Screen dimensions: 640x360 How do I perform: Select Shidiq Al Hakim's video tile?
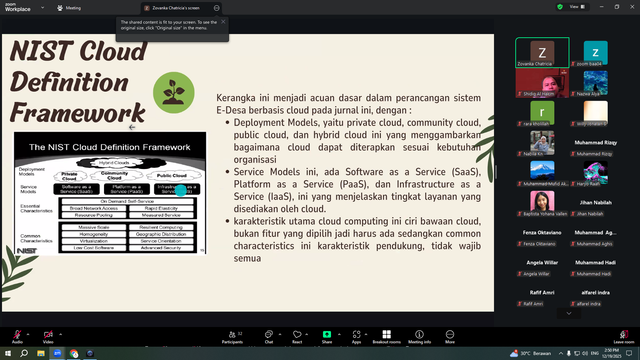542,83
